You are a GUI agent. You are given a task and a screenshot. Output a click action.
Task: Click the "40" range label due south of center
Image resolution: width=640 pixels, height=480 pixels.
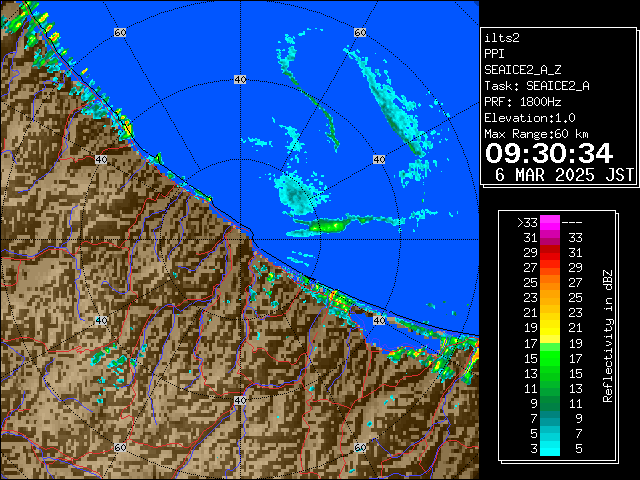[240, 400]
